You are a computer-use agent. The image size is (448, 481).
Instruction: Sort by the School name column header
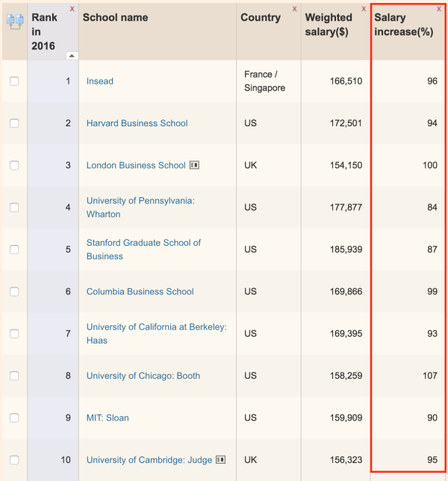(x=115, y=17)
